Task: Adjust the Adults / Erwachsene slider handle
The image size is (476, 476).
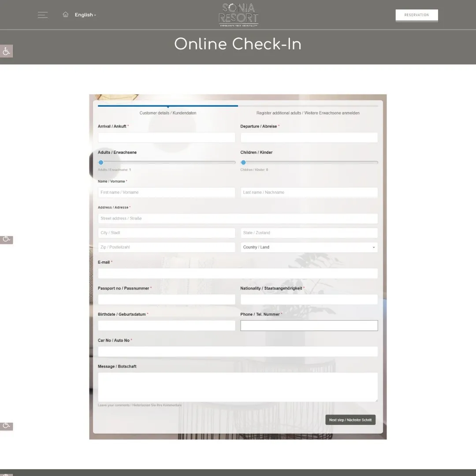Action: [101, 162]
